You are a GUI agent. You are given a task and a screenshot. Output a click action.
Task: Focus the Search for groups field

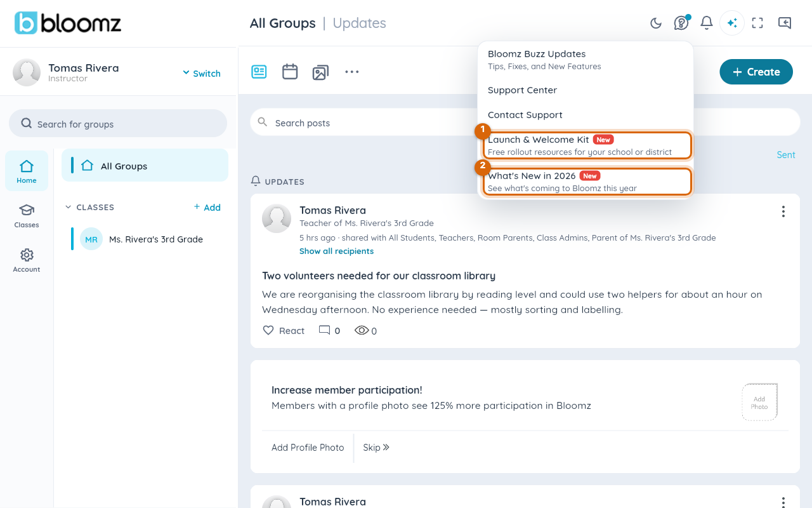click(x=118, y=124)
